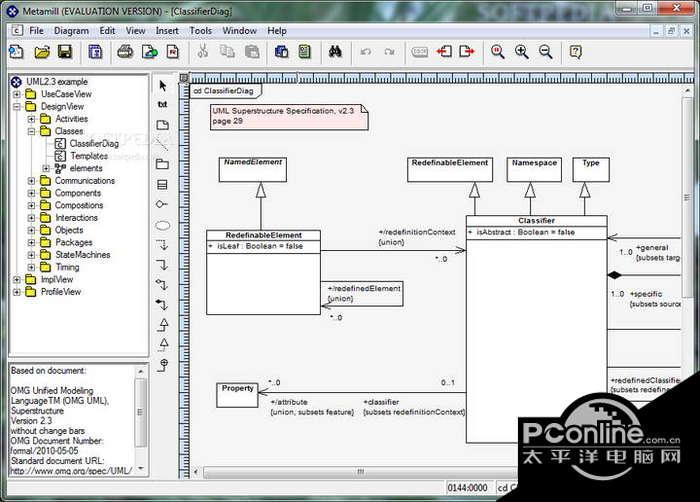Open the Edit menu
This screenshot has width=700, height=502.
click(x=107, y=31)
